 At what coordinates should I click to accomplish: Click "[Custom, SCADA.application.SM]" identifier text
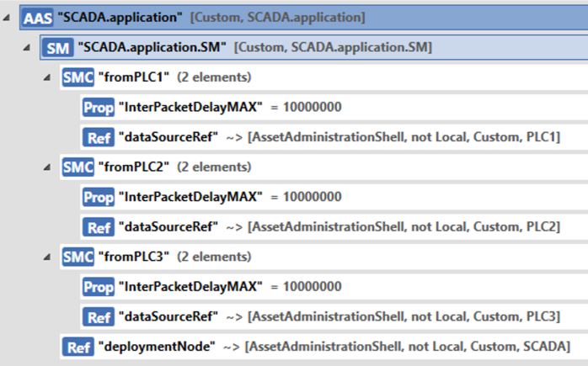pos(333,47)
